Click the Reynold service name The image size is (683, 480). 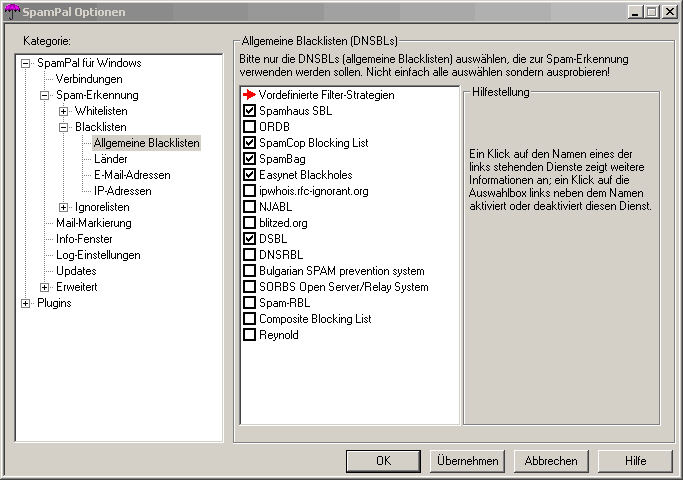click(279, 335)
